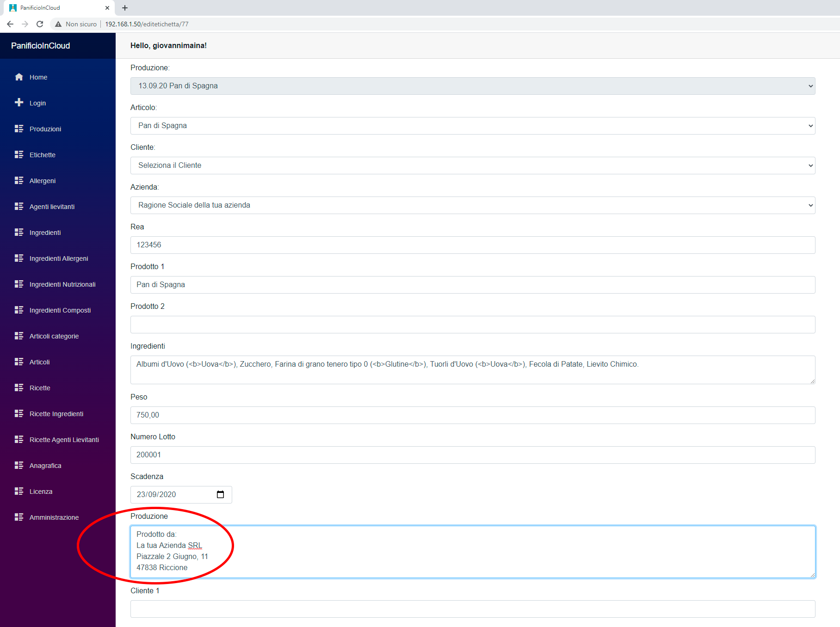The height and width of the screenshot is (627, 840).
Task: Open Articoli menu item
Action: 39,362
